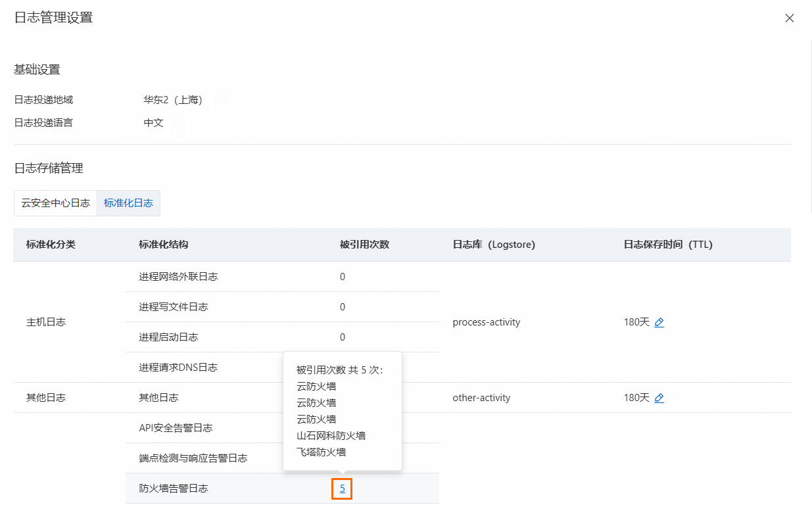Click 进程写文件日志 row text
This screenshot has width=812, height=505.
click(x=174, y=307)
